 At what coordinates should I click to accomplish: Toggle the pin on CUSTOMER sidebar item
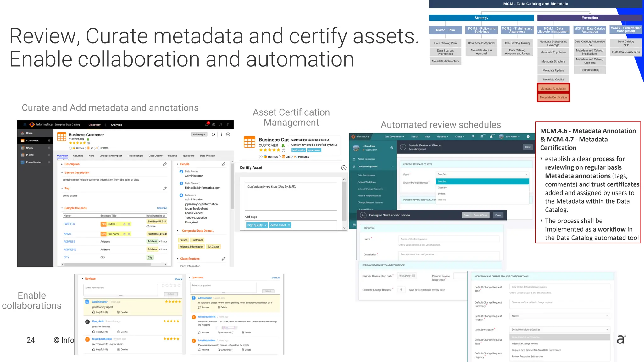(49, 140)
